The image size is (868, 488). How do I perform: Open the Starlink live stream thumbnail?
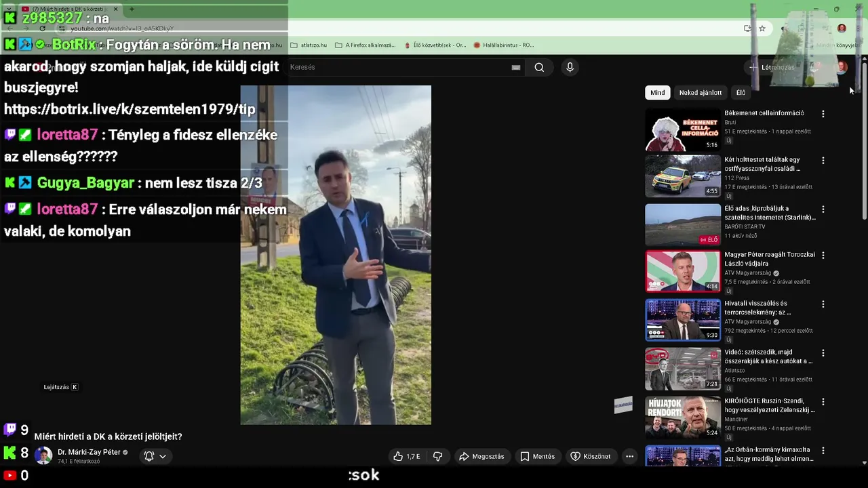coord(683,225)
